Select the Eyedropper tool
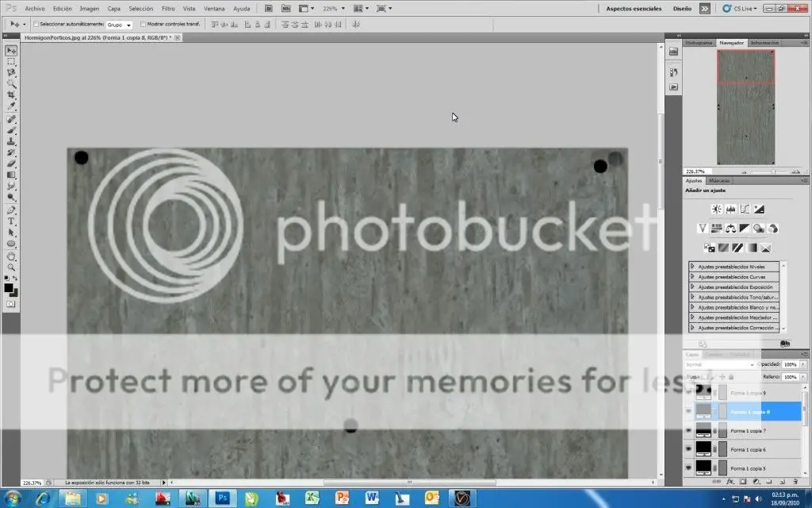This screenshot has width=812, height=508. pyautogui.click(x=11, y=106)
